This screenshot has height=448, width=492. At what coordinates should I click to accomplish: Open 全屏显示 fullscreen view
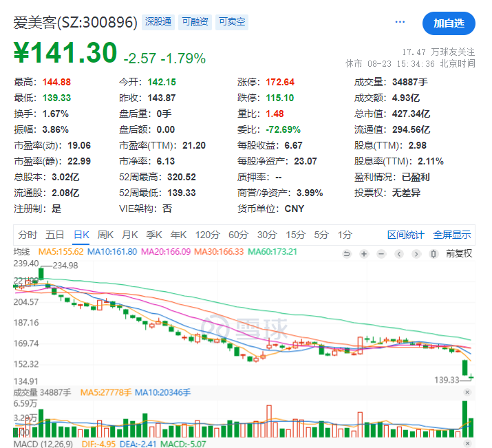[452, 235]
